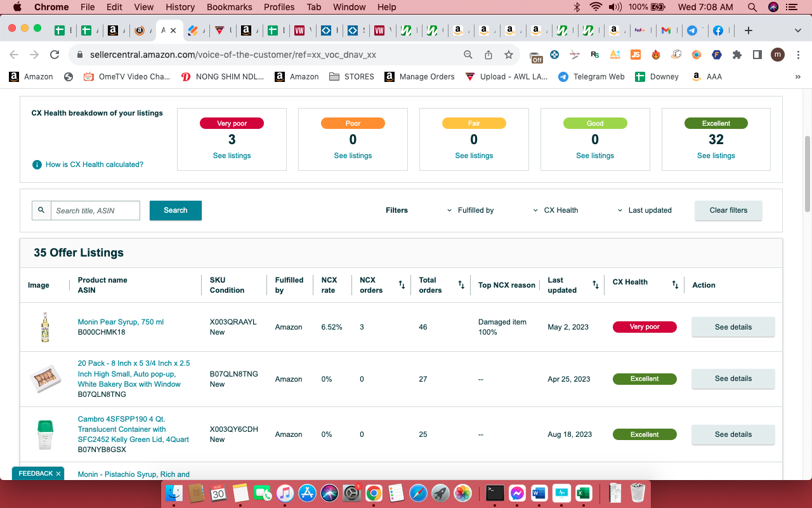812x508 pixels.
Task: Show more bookmarks with the double chevron
Action: point(797,77)
